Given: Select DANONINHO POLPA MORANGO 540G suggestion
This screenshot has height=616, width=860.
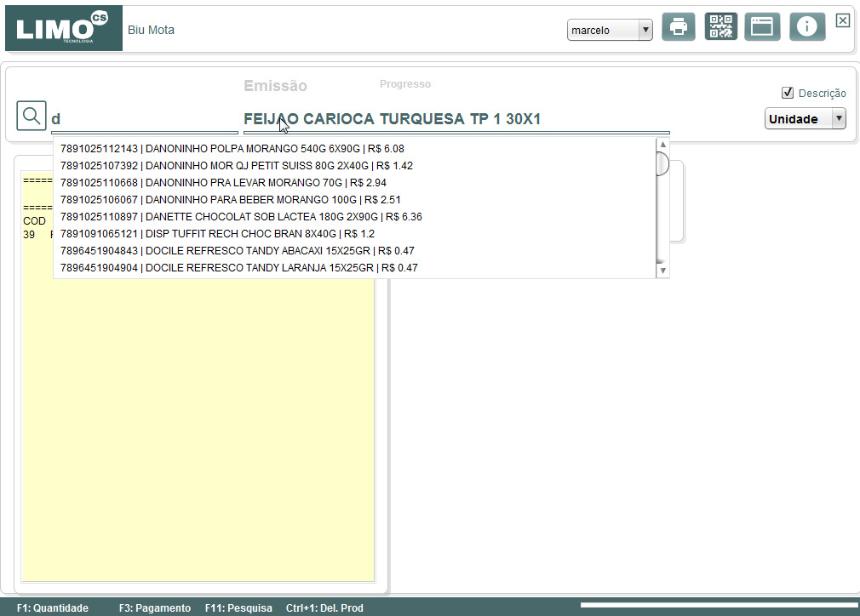Looking at the screenshot, I should tap(232, 149).
